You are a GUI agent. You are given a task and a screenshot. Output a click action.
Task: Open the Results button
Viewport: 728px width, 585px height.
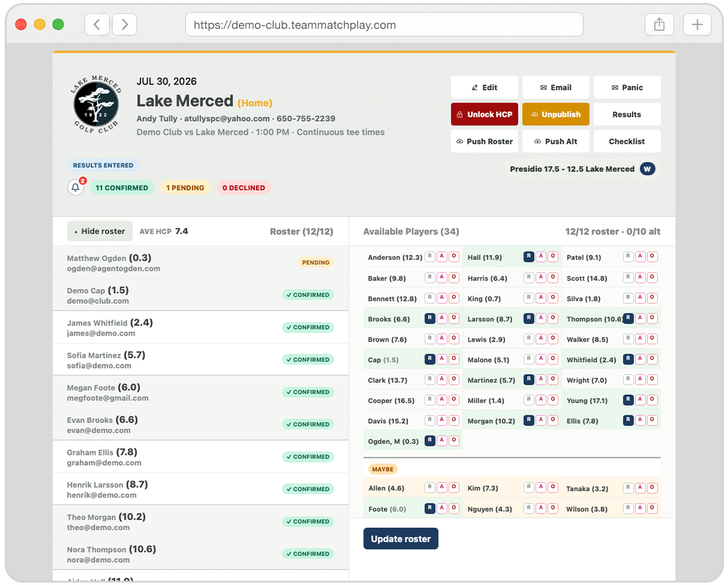[627, 114]
